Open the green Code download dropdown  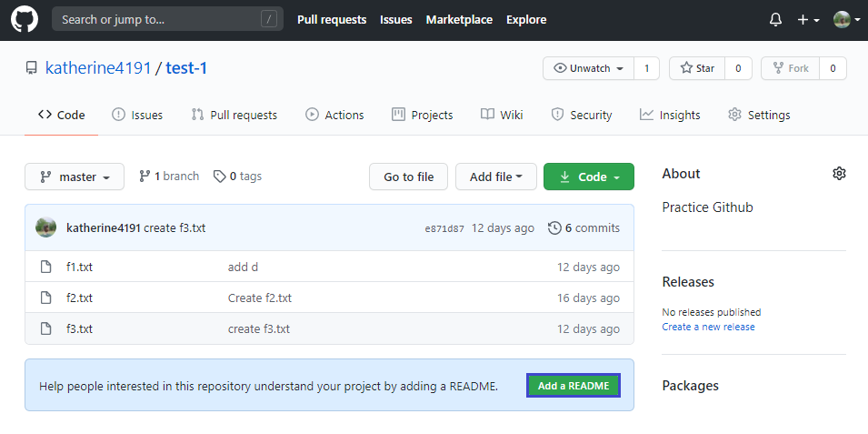[589, 177]
